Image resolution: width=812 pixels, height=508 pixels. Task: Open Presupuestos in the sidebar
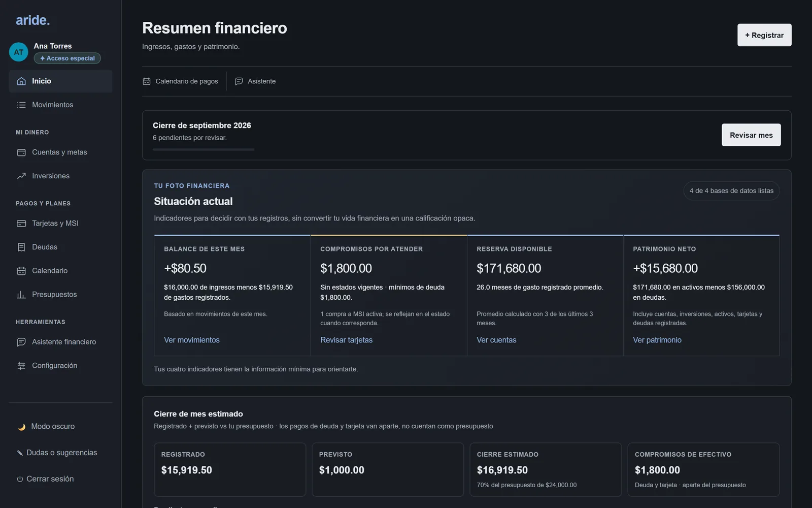(x=60, y=295)
